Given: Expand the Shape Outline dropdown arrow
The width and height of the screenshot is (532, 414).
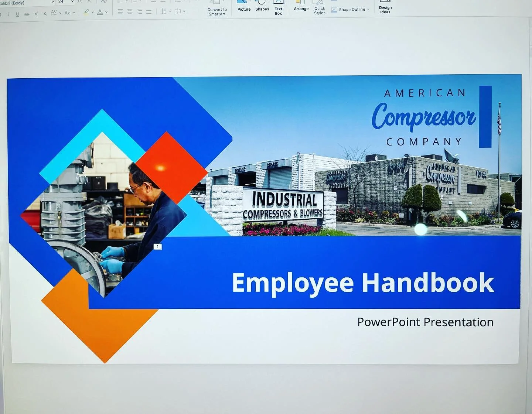Looking at the screenshot, I should click(x=368, y=10).
